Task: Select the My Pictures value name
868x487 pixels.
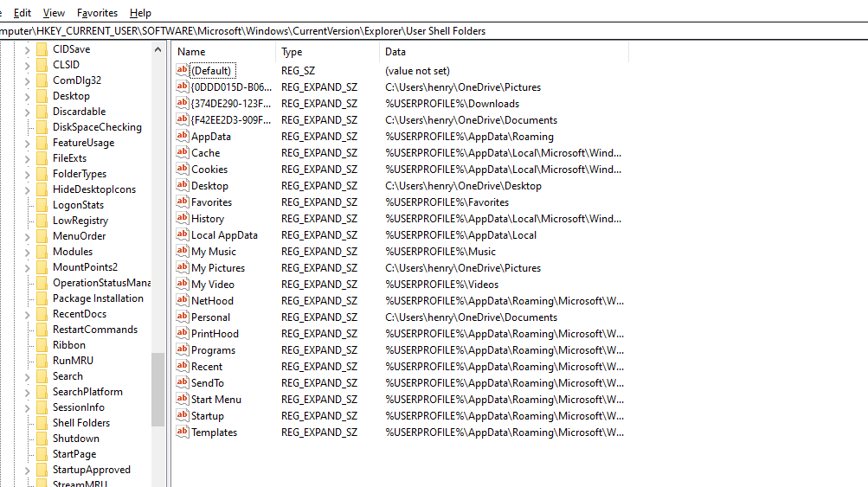Action: 218,268
